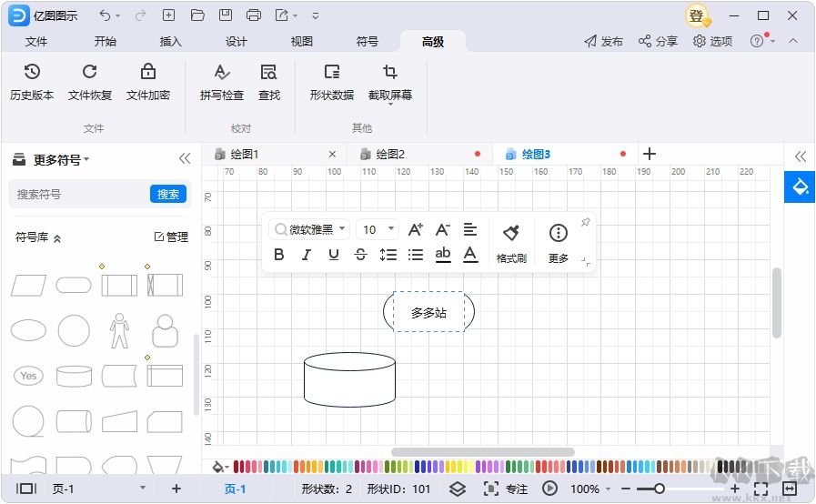The image size is (816, 504).
Task: Open a file using the folder icon
Action: coord(197,15)
